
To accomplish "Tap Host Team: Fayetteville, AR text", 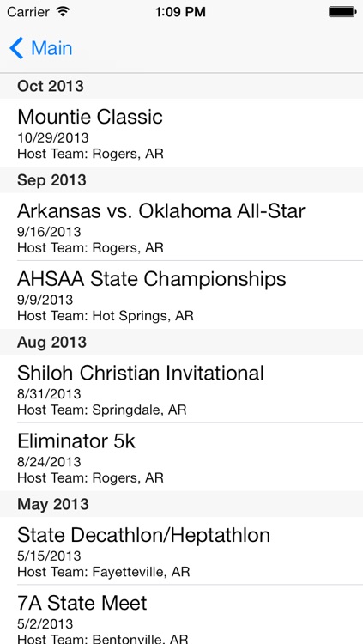I will coord(104,572).
